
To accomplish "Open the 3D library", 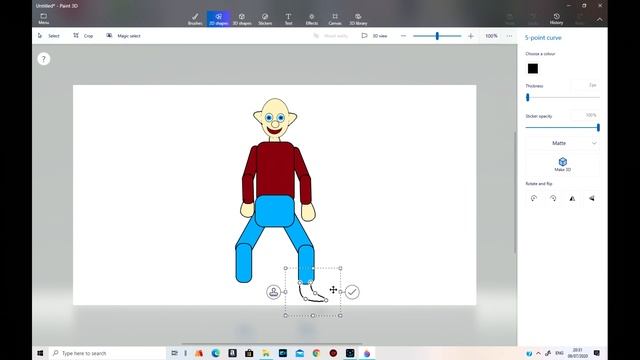I will click(x=358, y=19).
